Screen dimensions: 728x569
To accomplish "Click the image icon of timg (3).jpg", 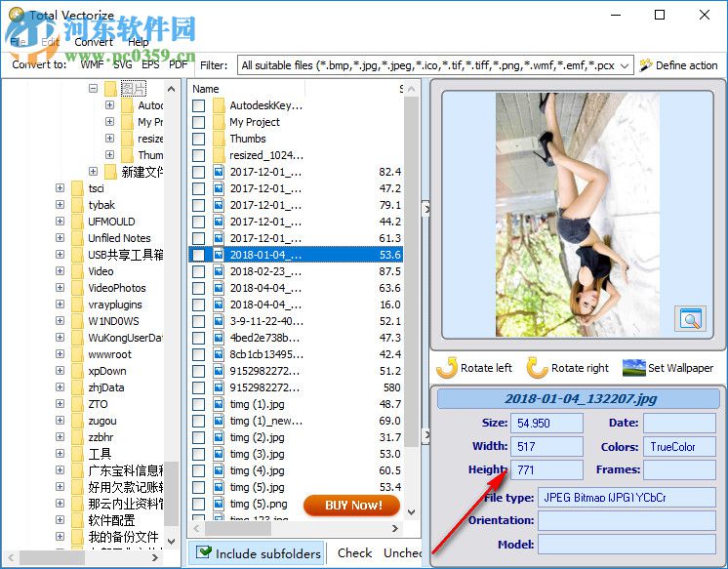I will 219,454.
